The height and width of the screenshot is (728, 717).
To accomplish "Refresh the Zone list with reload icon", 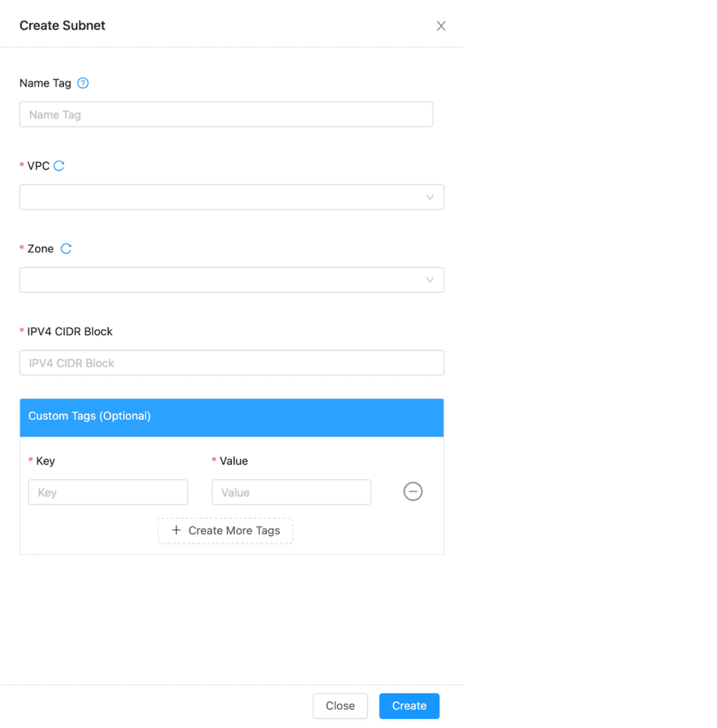I will point(66,248).
